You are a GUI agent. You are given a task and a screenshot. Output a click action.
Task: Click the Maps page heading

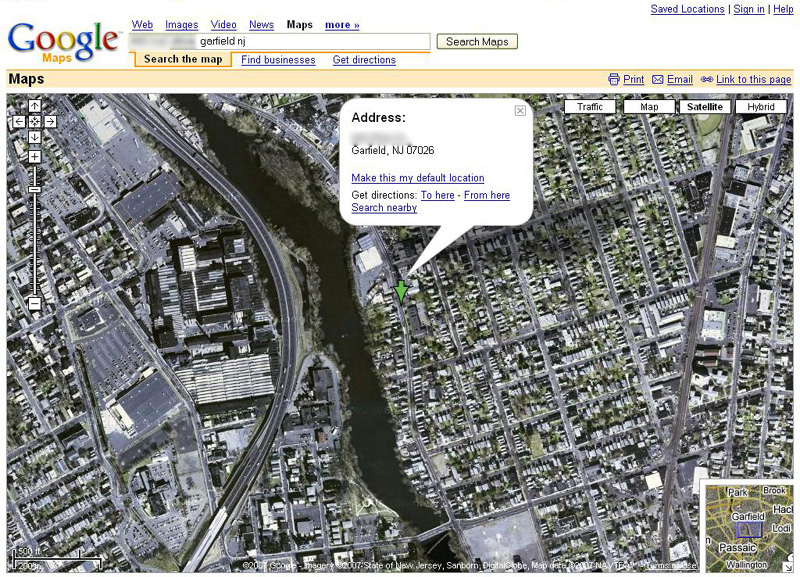[x=27, y=79]
